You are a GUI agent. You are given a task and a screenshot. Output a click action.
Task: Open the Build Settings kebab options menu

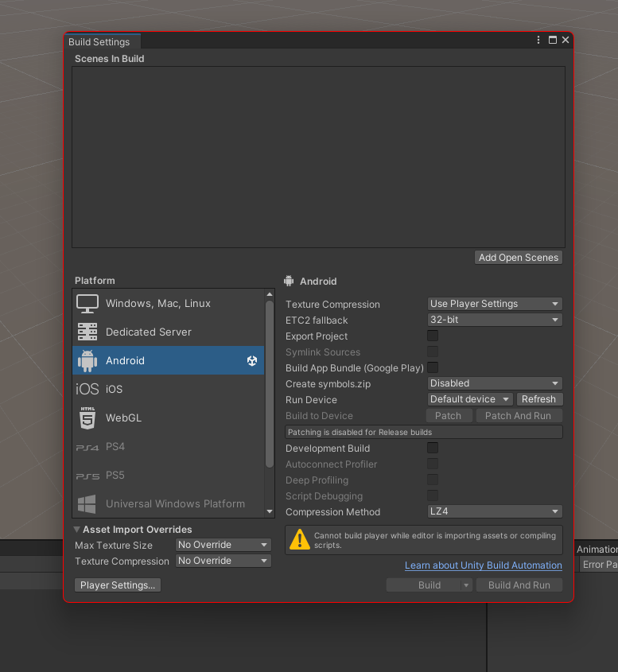pos(538,40)
